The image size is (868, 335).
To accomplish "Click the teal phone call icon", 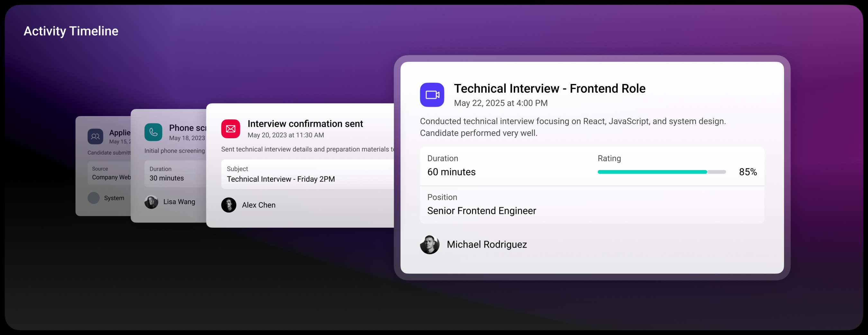I will [153, 132].
